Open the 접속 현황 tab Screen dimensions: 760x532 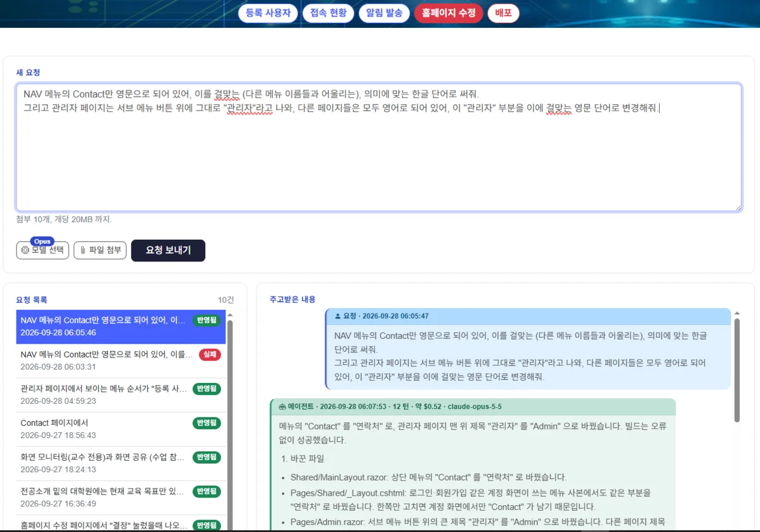pos(328,13)
